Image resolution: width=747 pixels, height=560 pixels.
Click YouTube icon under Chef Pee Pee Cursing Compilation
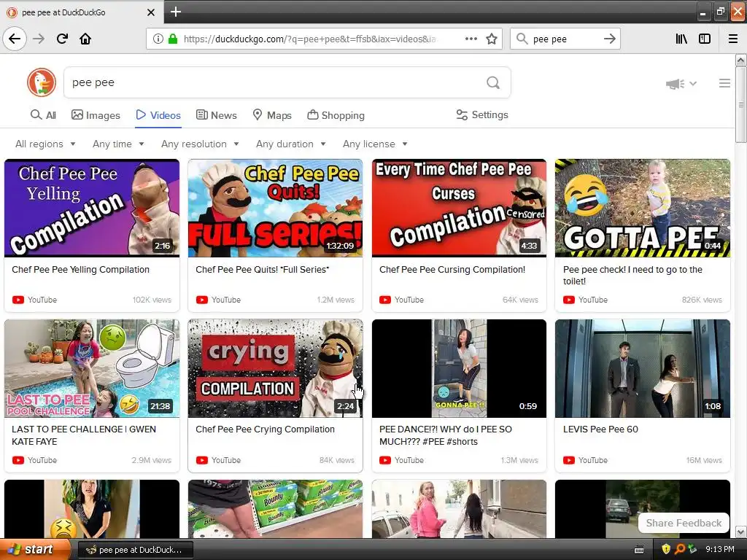point(385,300)
